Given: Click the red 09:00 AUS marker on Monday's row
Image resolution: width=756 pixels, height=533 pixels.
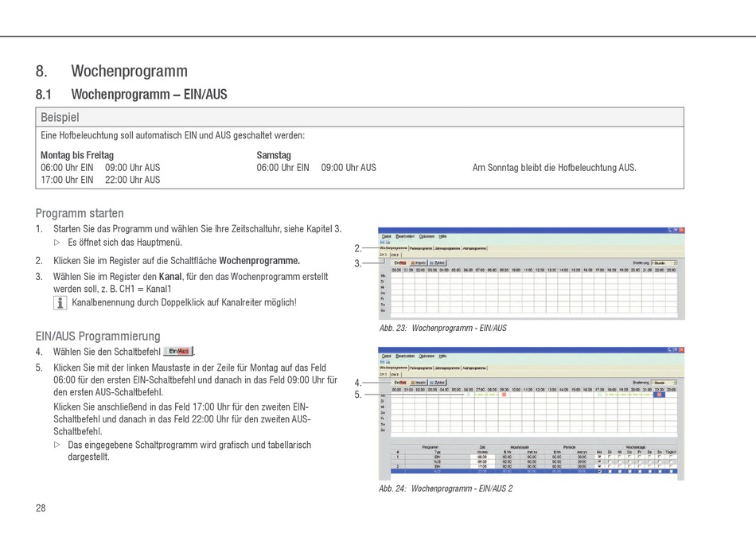Looking at the screenshot, I should click(504, 395).
